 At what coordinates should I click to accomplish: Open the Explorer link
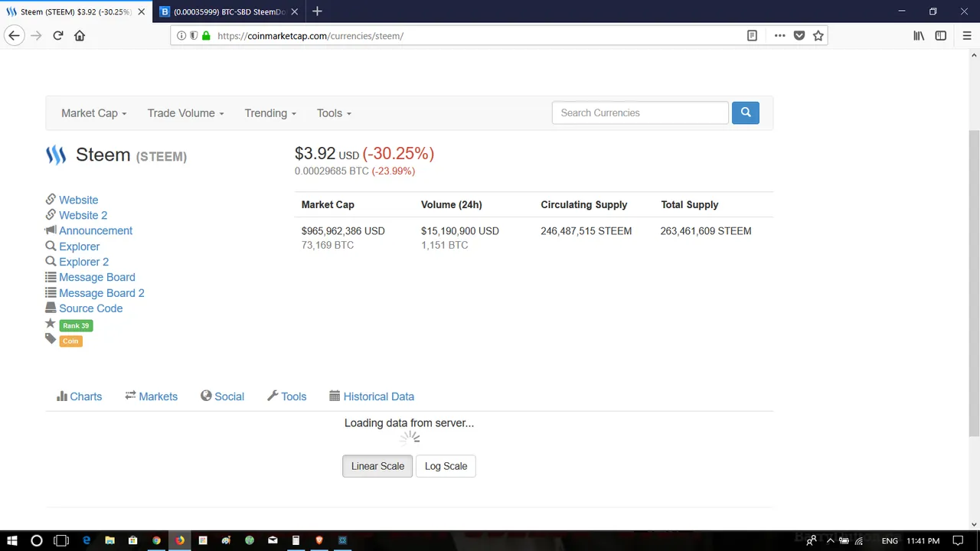[x=79, y=246]
